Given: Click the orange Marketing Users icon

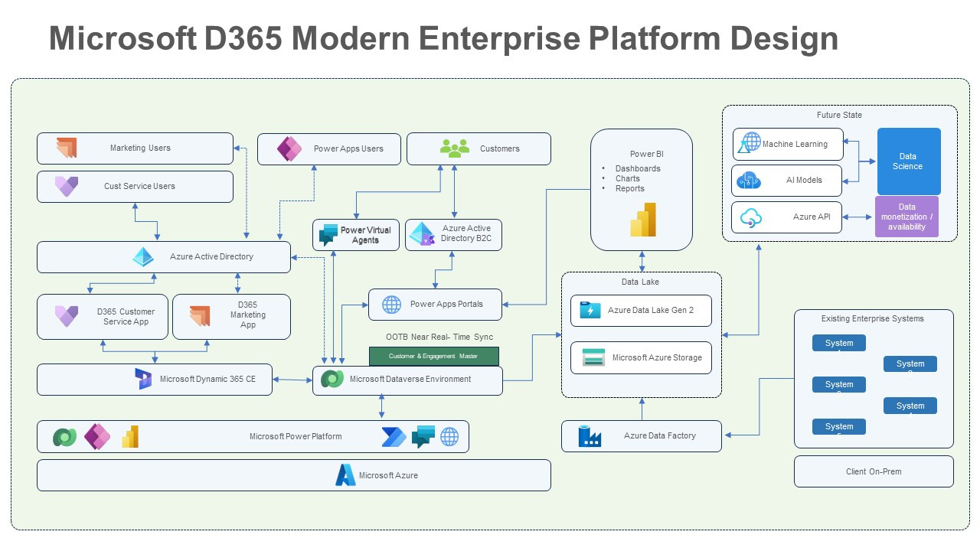Looking at the screenshot, I should (x=67, y=148).
